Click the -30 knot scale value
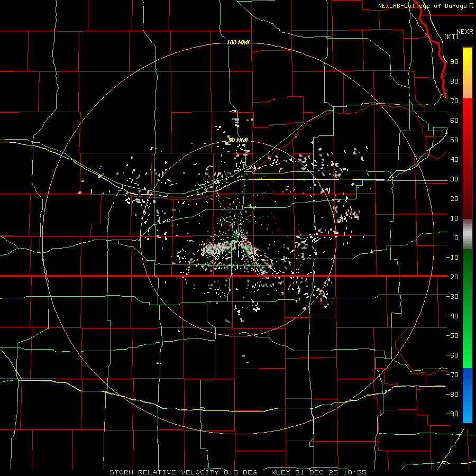476x476 pixels. point(452,297)
